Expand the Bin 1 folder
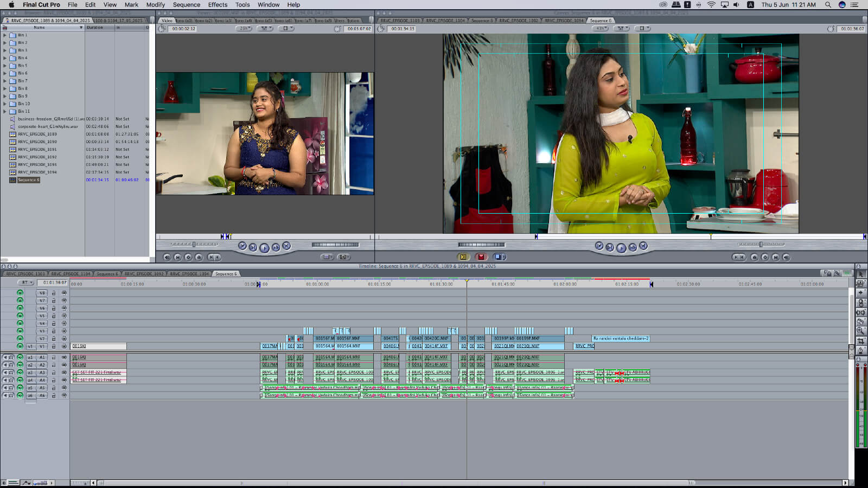The height and width of the screenshot is (488, 868). click(5, 35)
